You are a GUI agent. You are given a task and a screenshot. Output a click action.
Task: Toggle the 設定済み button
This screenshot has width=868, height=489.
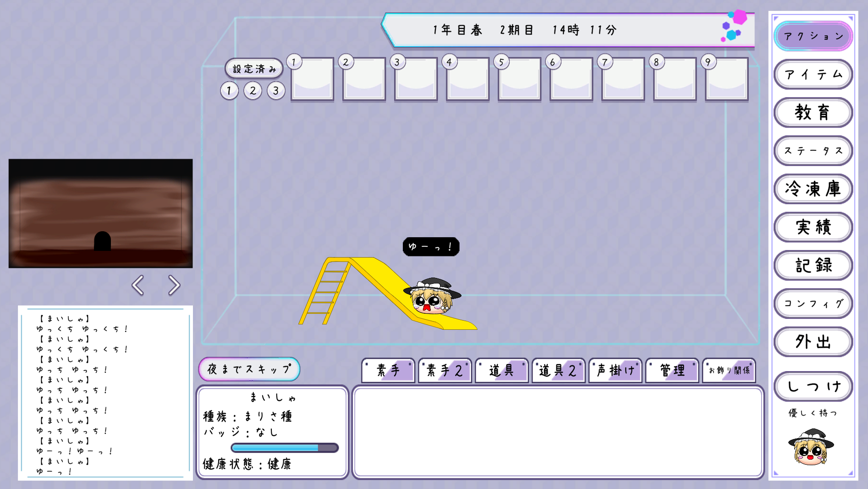pyautogui.click(x=254, y=68)
